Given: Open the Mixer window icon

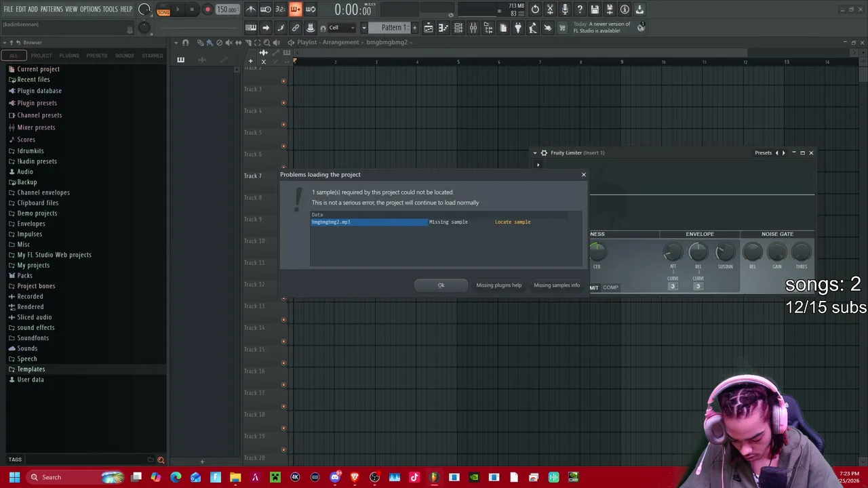Looking at the screenshot, I should [473, 28].
